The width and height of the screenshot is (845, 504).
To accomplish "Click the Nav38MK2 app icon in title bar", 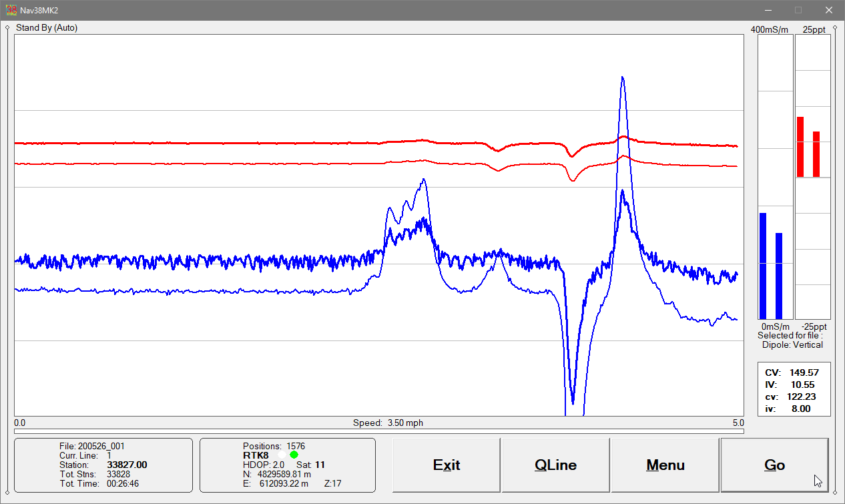I will pos(11,10).
